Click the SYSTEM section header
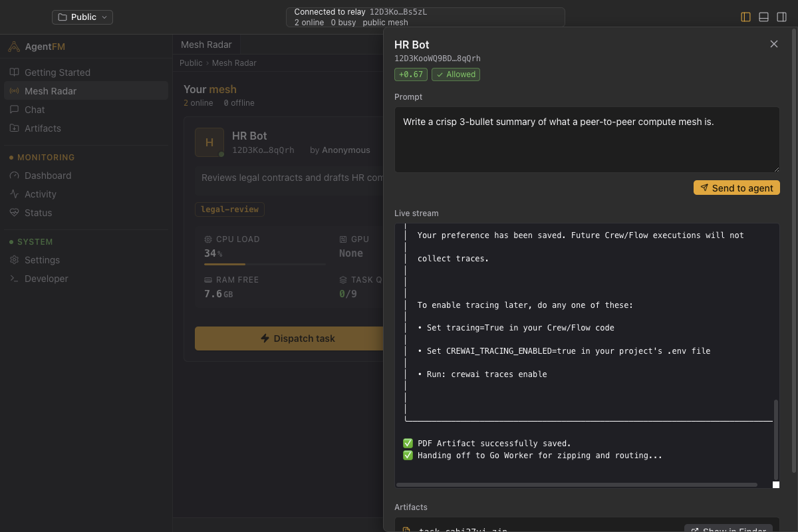Image resolution: width=798 pixels, height=532 pixels. [35, 242]
